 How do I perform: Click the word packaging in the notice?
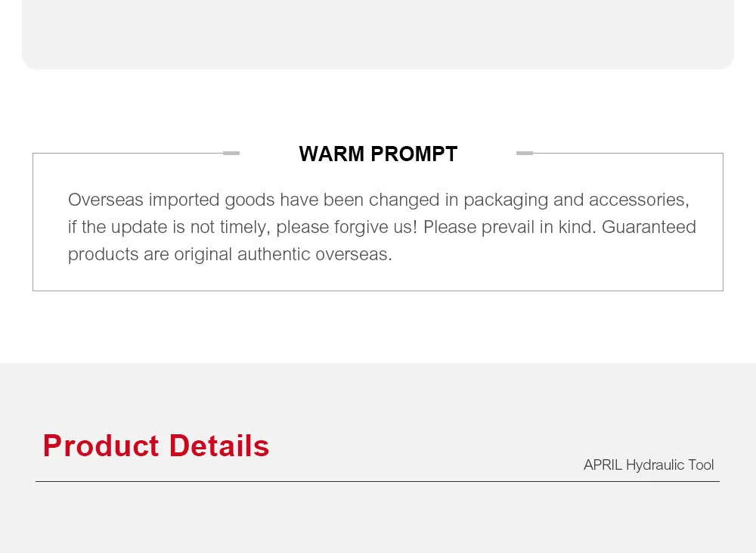tap(506, 200)
